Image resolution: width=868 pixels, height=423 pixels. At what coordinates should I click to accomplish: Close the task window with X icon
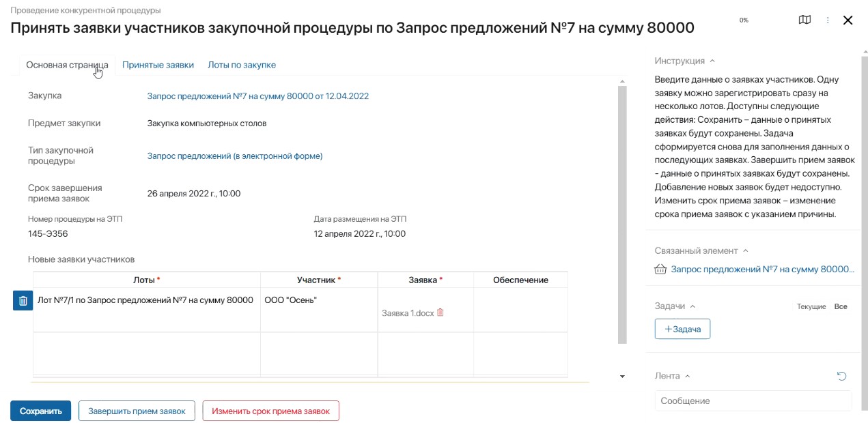coord(848,20)
